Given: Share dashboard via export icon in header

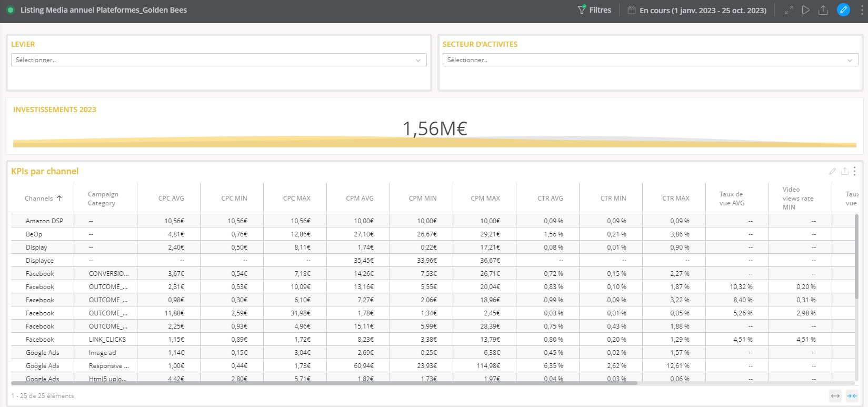Looking at the screenshot, I should pos(823,10).
